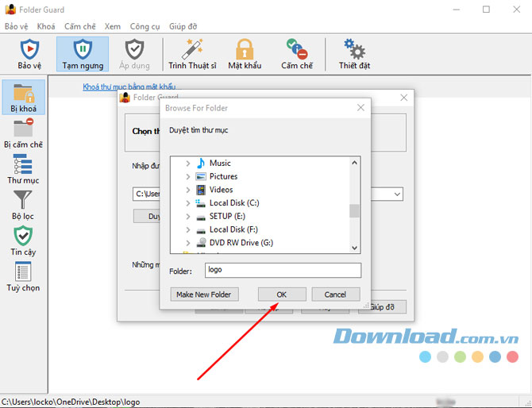This screenshot has height=408, width=532.
Task: Click the Folder Guard app icon in title bar
Action: point(10,10)
